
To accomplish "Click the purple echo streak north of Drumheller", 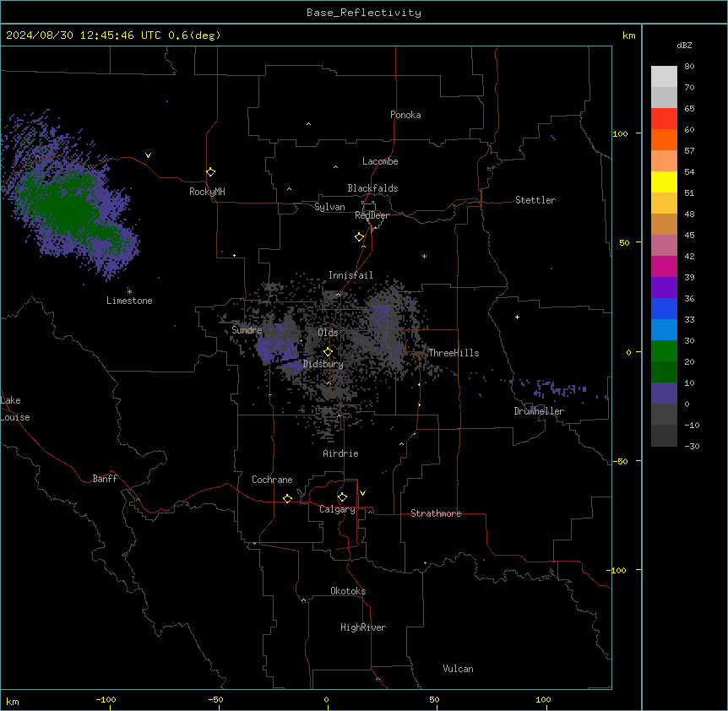I will pyautogui.click(x=559, y=388).
